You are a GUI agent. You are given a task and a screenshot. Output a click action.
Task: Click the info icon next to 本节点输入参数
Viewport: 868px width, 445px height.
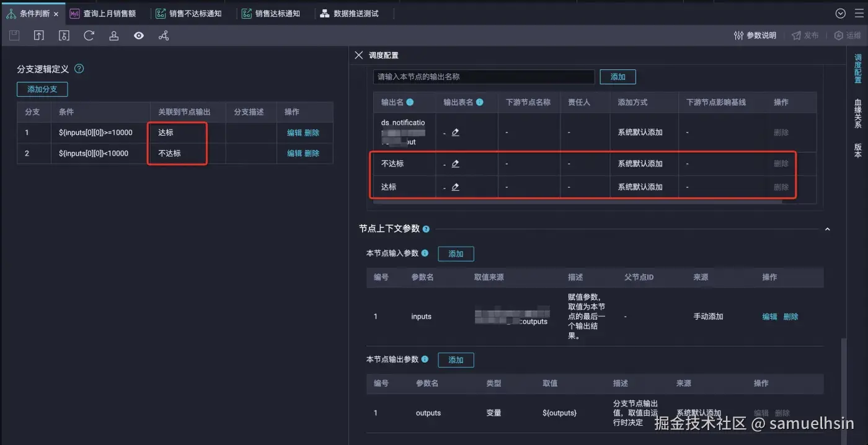[x=425, y=253]
